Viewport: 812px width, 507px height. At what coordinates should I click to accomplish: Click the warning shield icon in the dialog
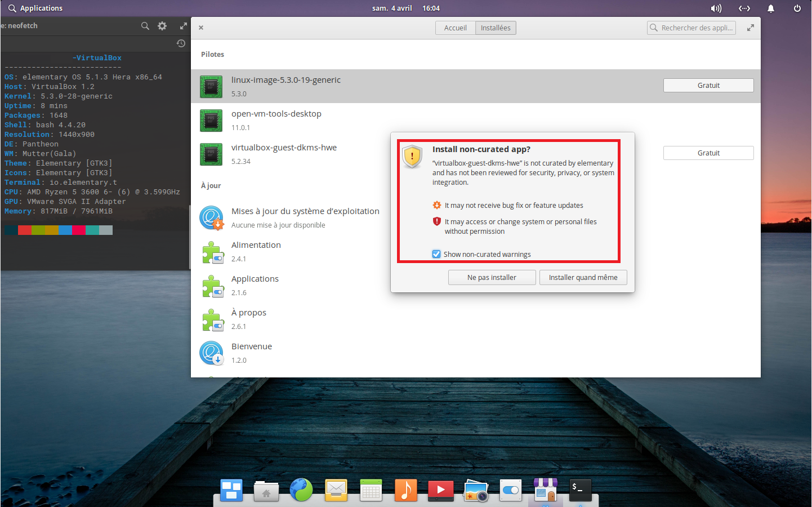[412, 157]
